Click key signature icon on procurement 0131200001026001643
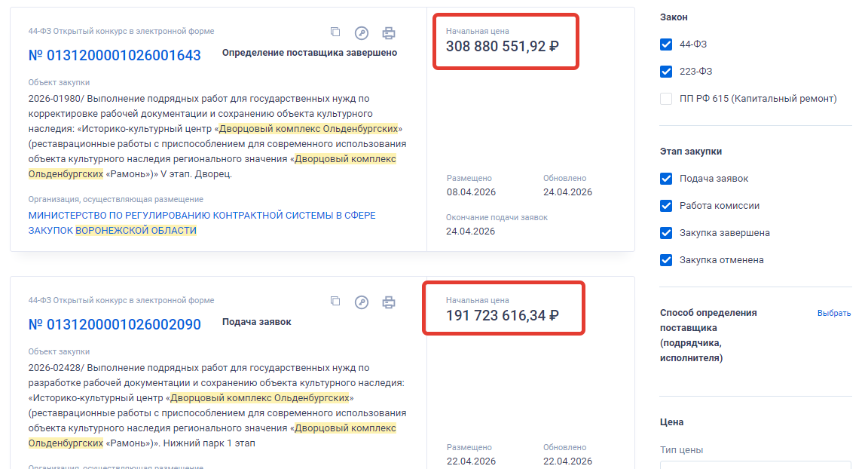Image resolution: width=868 pixels, height=469 pixels. pos(362,33)
